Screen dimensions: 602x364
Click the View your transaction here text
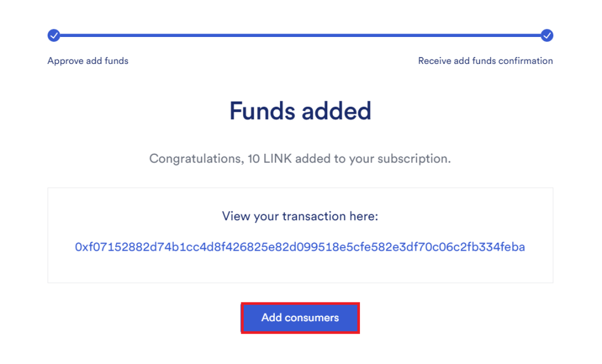(x=300, y=216)
